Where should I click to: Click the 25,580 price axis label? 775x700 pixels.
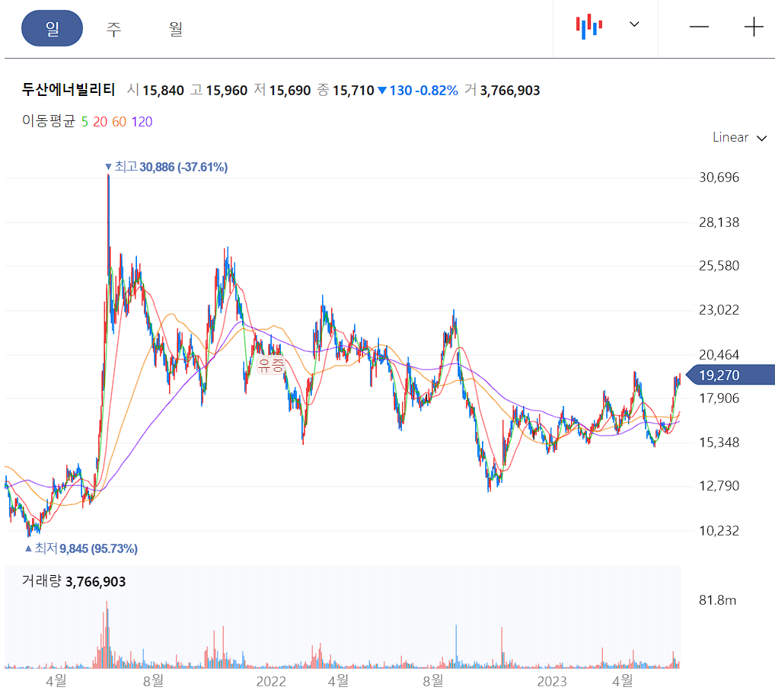[719, 266]
